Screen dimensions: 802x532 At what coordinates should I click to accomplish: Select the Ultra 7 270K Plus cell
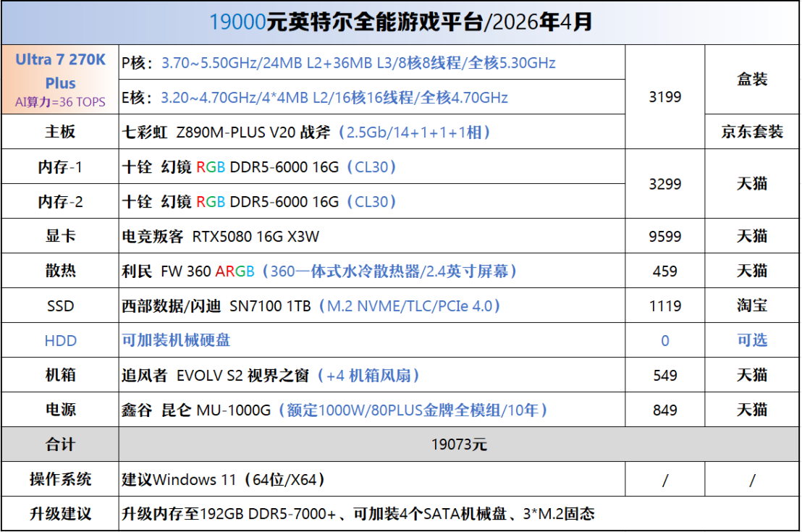coord(60,80)
